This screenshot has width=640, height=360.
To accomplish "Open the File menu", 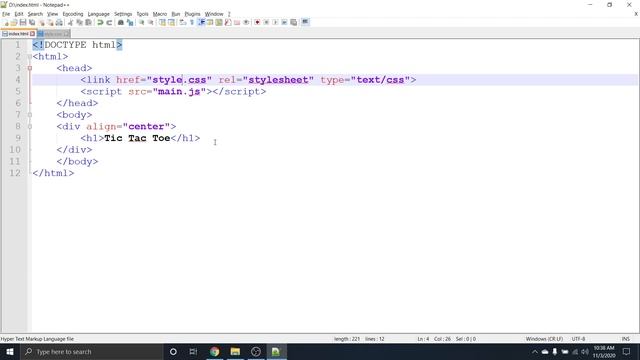I will pos(6,14).
